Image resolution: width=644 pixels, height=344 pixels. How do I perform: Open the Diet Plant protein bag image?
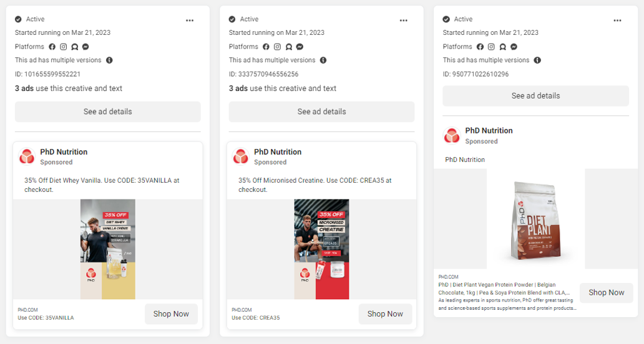coord(535,219)
